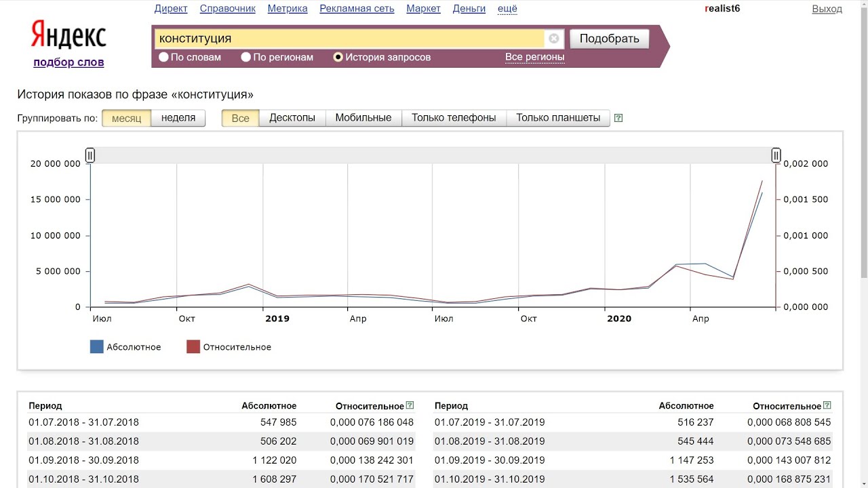
Task: Click the 2019 label on chart axis
Action: [277, 319]
